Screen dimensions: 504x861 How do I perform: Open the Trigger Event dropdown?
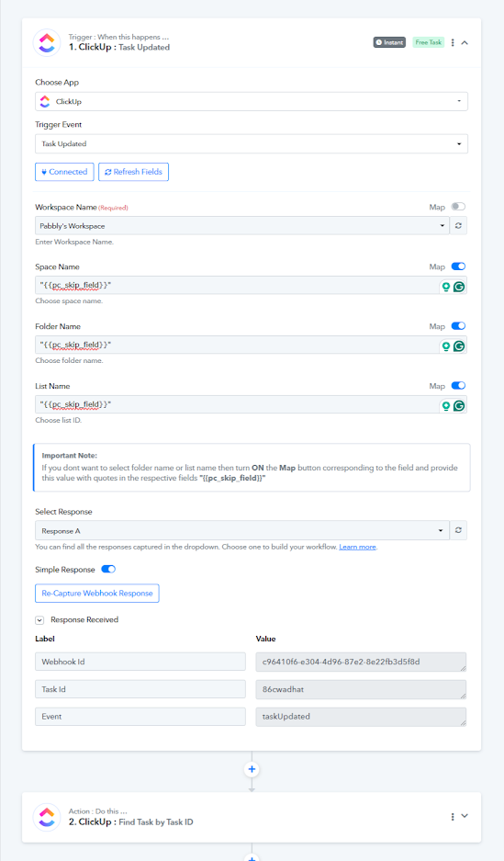tap(252, 144)
